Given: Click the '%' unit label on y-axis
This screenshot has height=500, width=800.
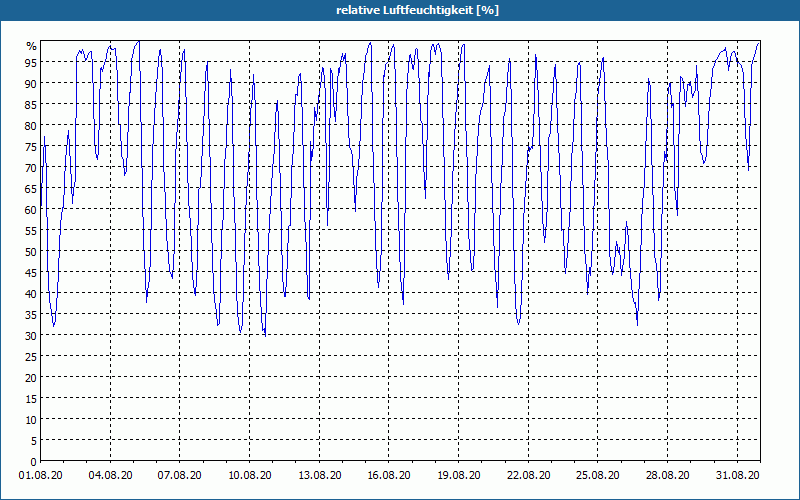Looking at the screenshot, I should (x=32, y=46).
